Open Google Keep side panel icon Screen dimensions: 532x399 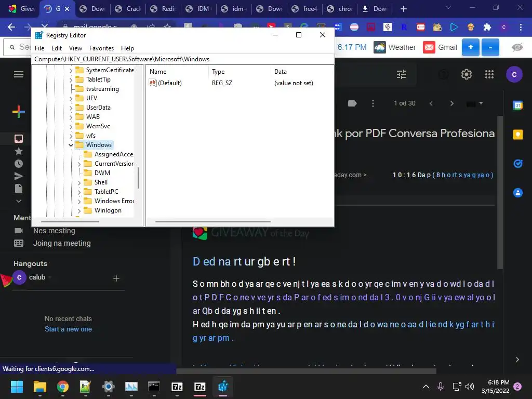[518, 135]
